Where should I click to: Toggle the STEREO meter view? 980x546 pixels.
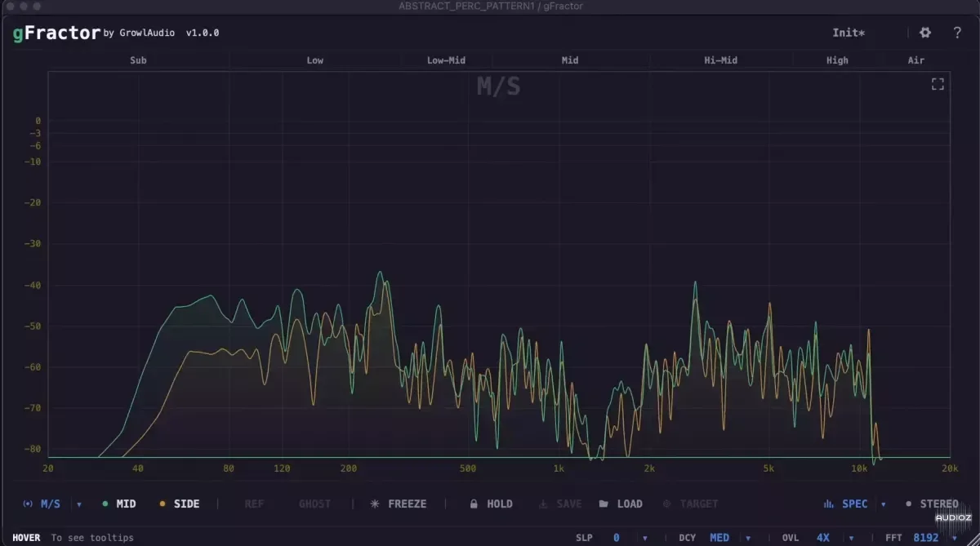tap(932, 504)
